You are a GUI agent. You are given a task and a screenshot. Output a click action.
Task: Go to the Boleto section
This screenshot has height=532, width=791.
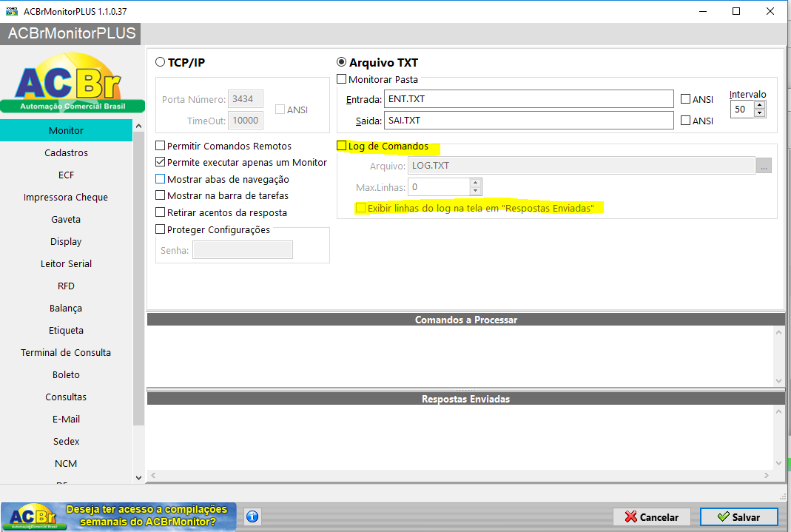[x=66, y=374]
